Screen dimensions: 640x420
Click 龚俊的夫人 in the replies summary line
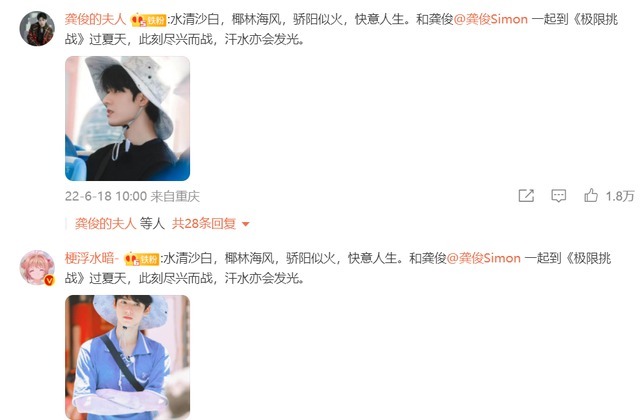click(x=105, y=224)
